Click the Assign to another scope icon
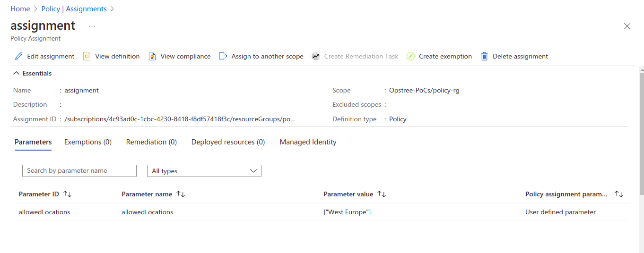Screen dimensions: 644x253 (223, 56)
